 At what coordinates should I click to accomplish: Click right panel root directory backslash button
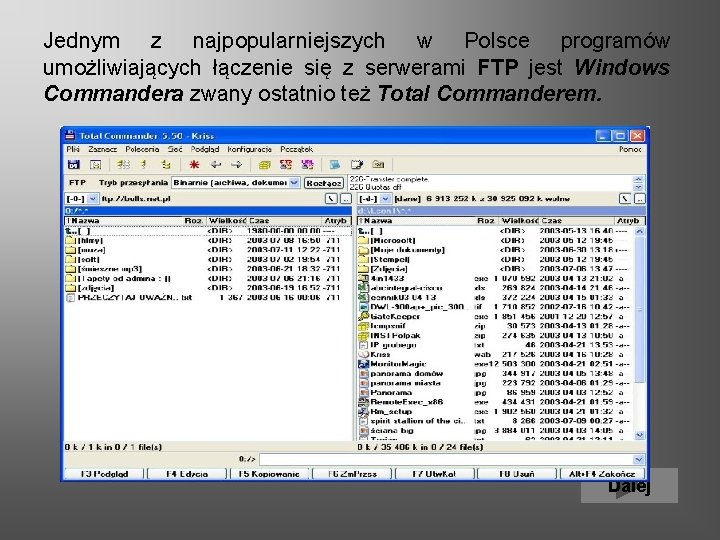[625, 199]
